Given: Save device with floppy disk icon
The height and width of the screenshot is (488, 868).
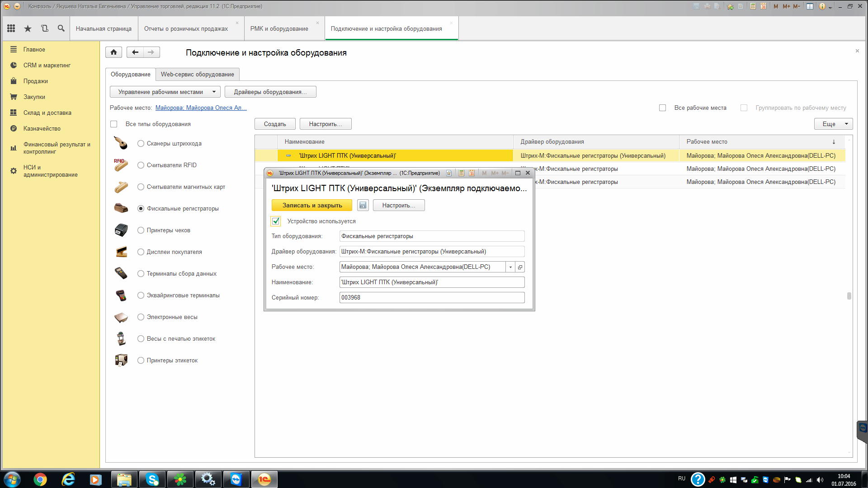Looking at the screenshot, I should (363, 206).
